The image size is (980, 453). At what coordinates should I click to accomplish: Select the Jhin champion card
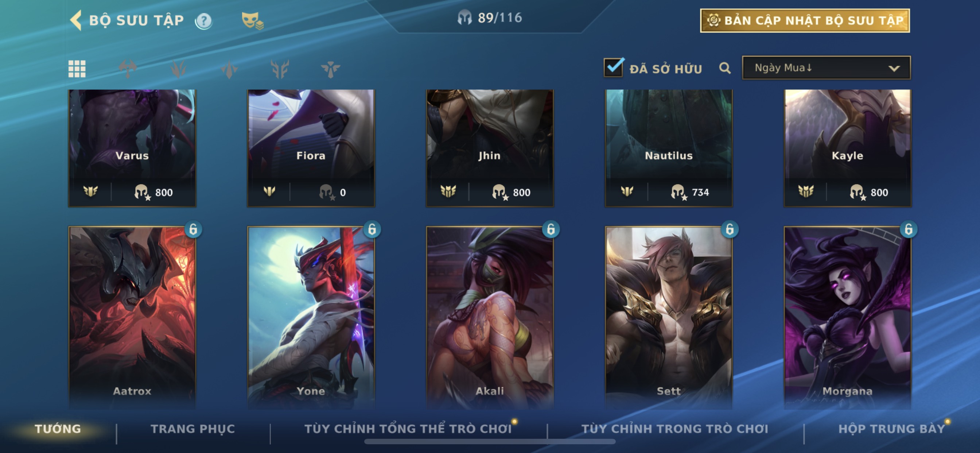click(490, 148)
